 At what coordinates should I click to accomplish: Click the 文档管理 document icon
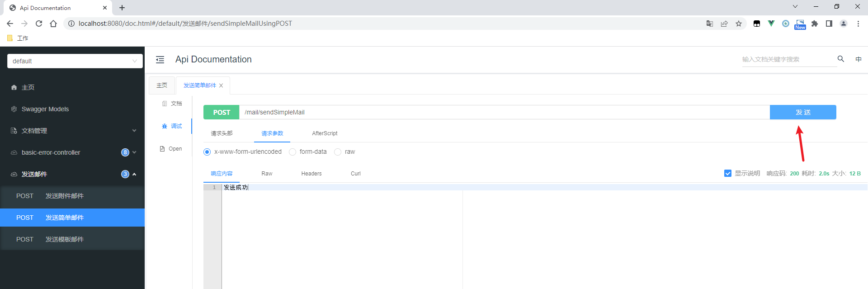pyautogui.click(x=14, y=131)
